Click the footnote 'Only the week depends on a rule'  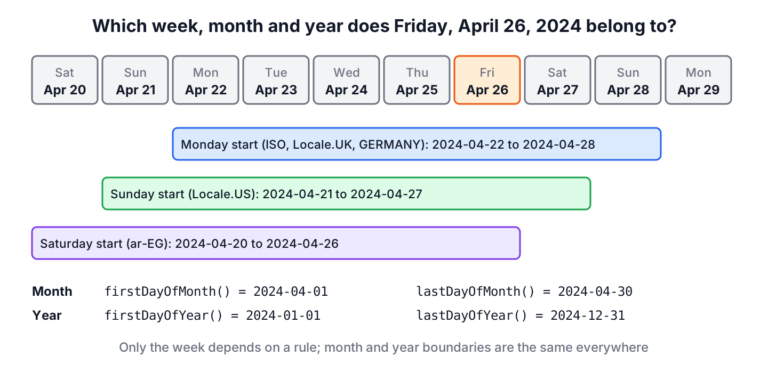point(384,348)
